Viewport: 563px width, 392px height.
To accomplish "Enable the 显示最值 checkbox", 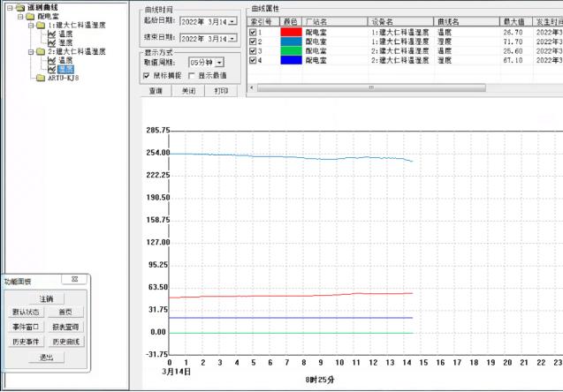I will point(192,76).
